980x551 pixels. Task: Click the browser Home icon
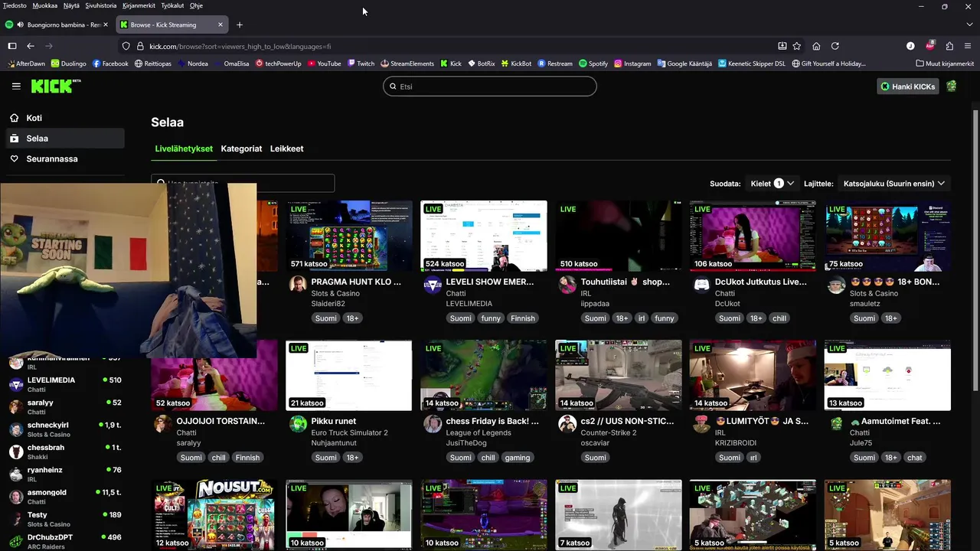[816, 46]
